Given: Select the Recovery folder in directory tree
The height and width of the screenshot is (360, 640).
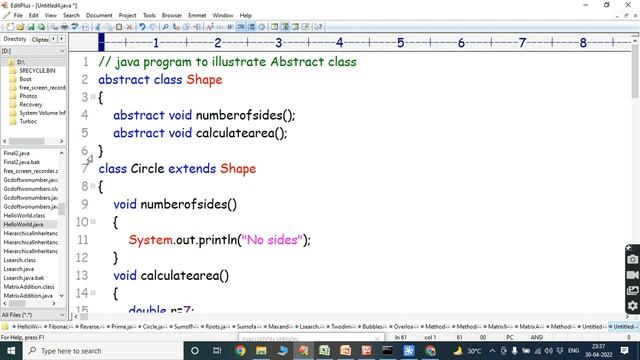Looking at the screenshot, I should pyautogui.click(x=31, y=104).
